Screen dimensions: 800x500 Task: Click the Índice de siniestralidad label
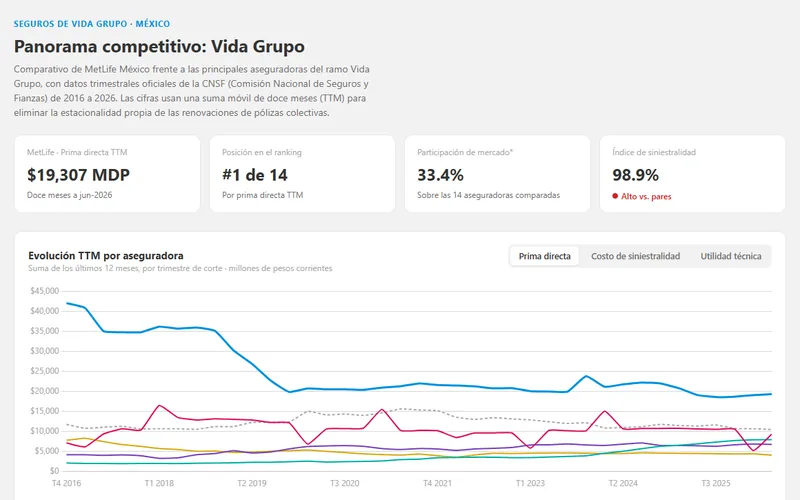tap(654, 152)
